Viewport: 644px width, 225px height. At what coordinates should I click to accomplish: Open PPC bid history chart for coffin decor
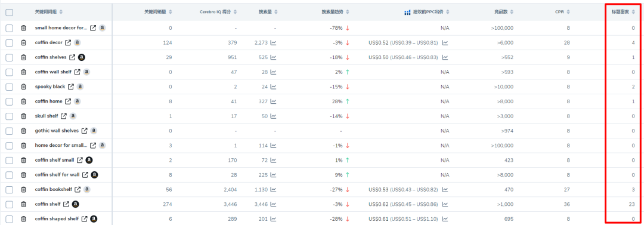pyautogui.click(x=445, y=43)
